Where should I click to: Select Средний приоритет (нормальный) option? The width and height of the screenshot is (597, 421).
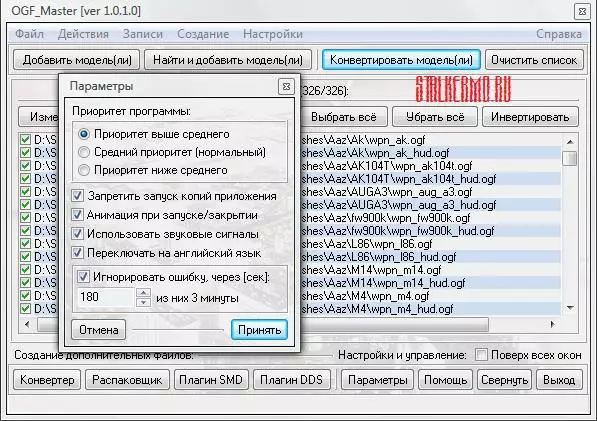click(x=84, y=152)
